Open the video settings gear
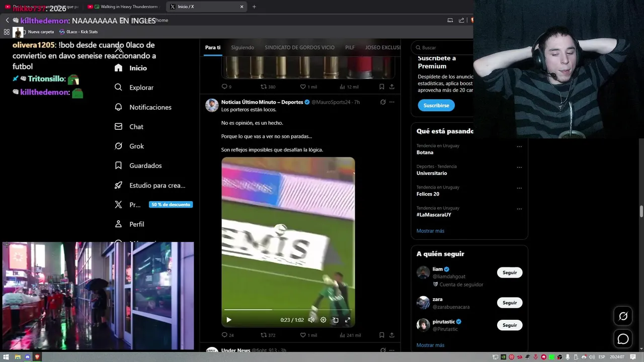This screenshot has width=644, height=362. (324, 320)
